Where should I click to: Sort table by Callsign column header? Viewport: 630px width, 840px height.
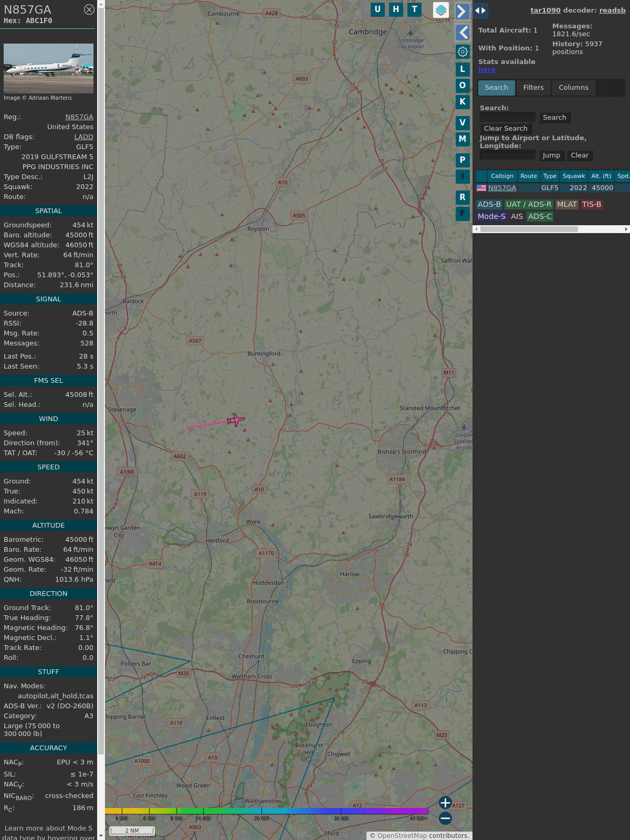click(502, 176)
